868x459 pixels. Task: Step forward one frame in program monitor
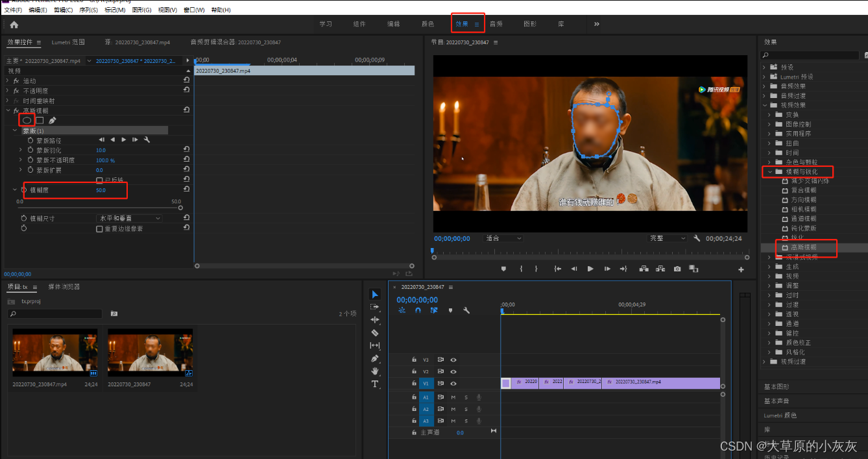pyautogui.click(x=607, y=269)
